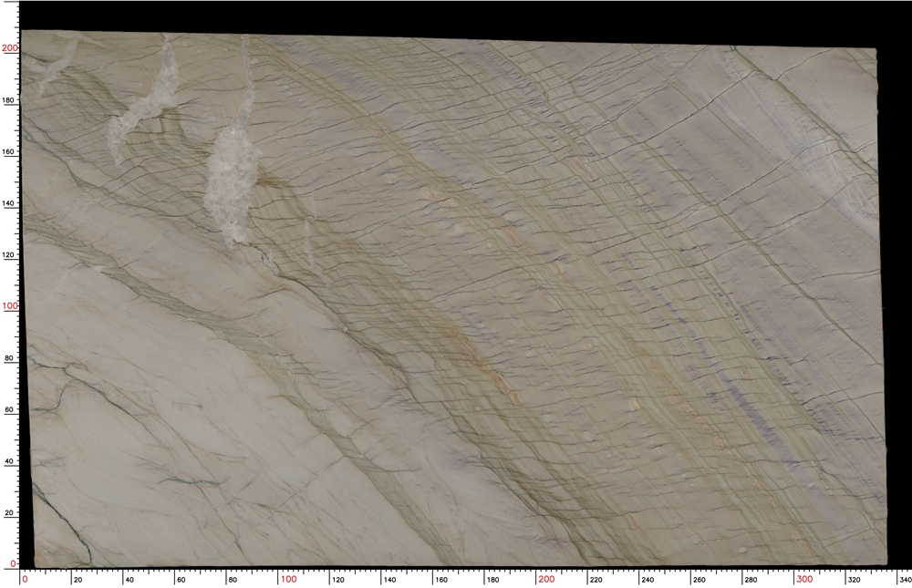Click the 60 label on the left ruler

click(x=9, y=409)
